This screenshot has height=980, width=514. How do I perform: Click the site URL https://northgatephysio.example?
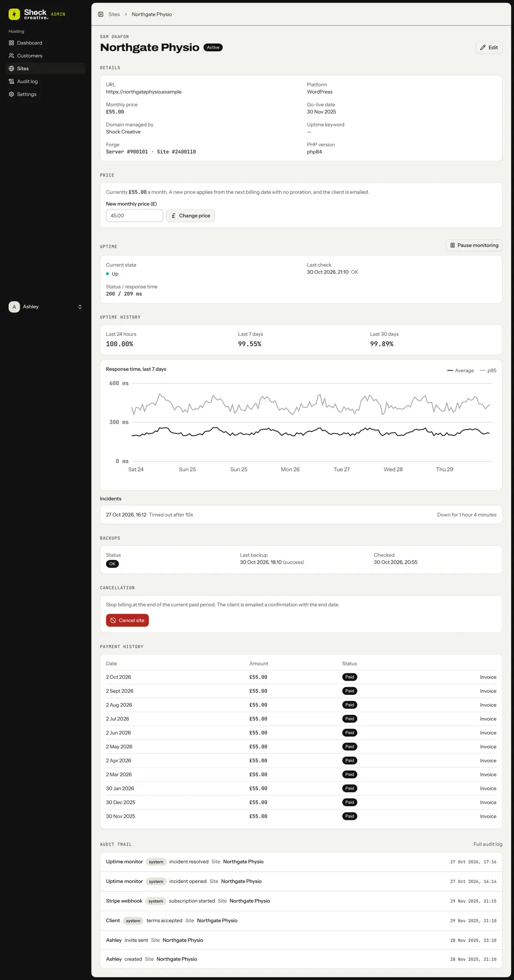point(143,92)
